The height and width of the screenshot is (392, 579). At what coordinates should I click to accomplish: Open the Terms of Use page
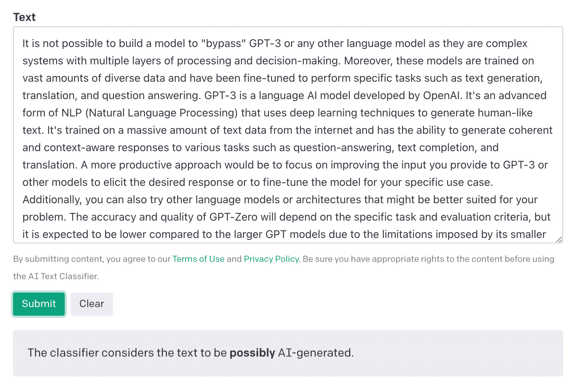point(198,259)
